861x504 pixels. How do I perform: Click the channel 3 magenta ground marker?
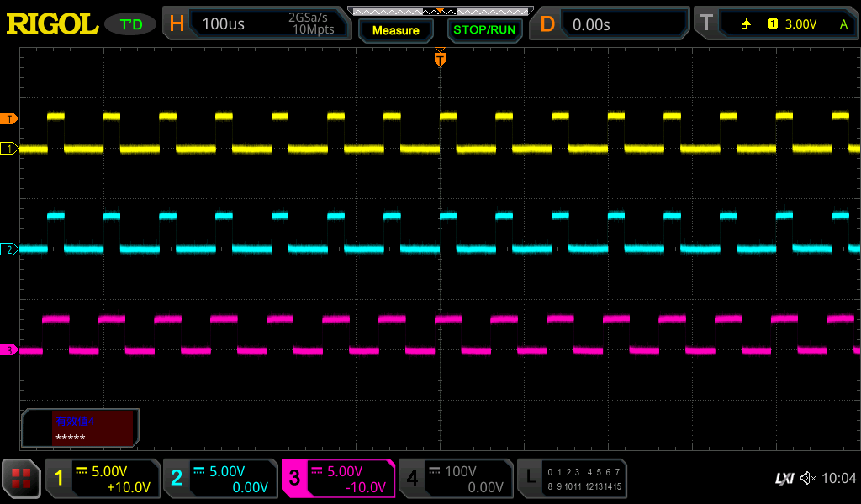pyautogui.click(x=9, y=350)
